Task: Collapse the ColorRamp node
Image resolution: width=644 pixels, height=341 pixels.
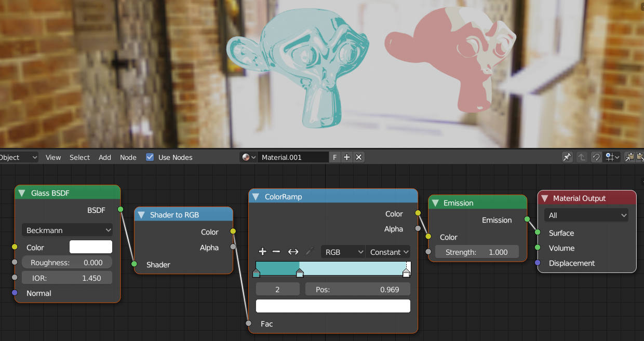Action: (256, 197)
